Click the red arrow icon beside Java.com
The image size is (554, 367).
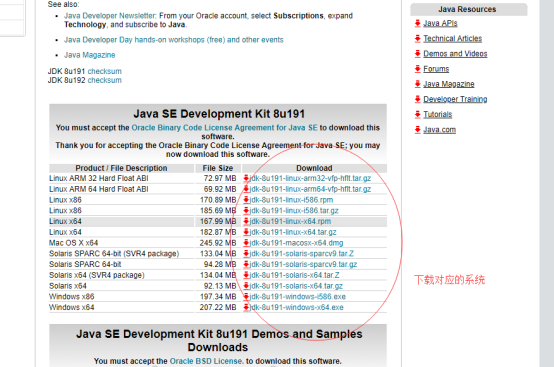point(418,130)
